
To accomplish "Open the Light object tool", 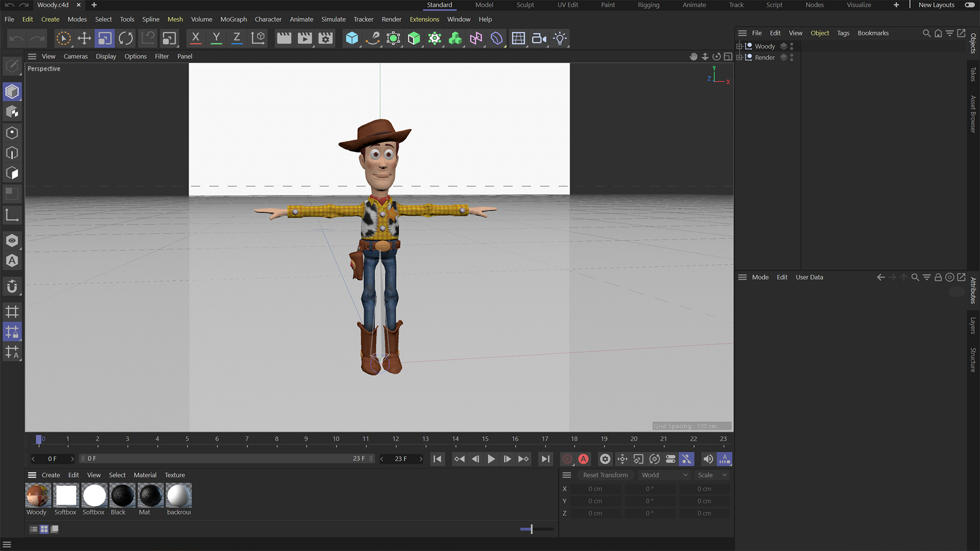I will click(560, 38).
